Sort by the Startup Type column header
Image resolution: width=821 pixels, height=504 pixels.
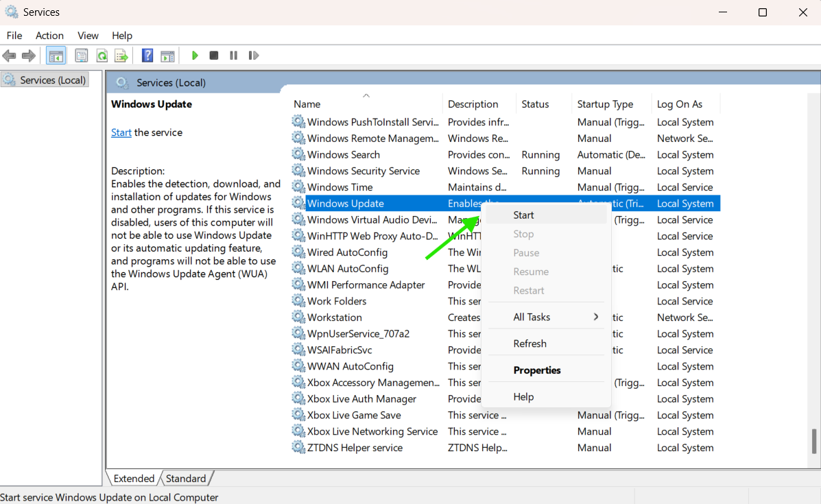point(611,104)
